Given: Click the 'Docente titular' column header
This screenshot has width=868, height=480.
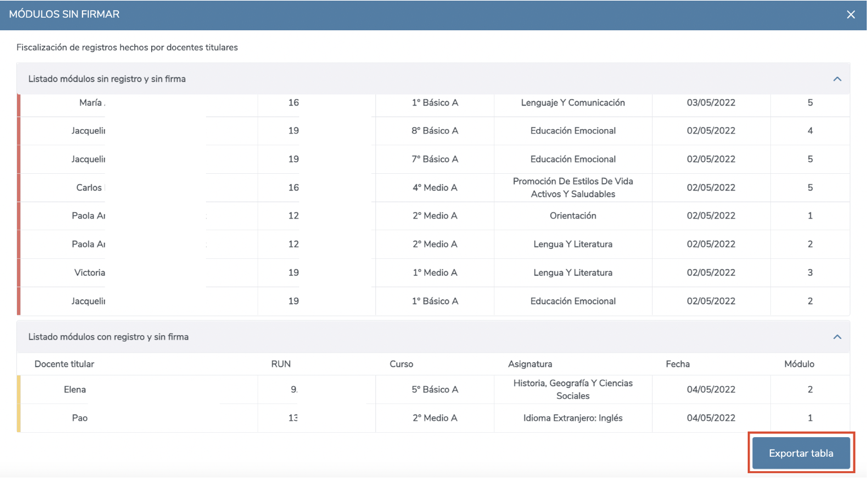Looking at the screenshot, I should tap(64, 364).
